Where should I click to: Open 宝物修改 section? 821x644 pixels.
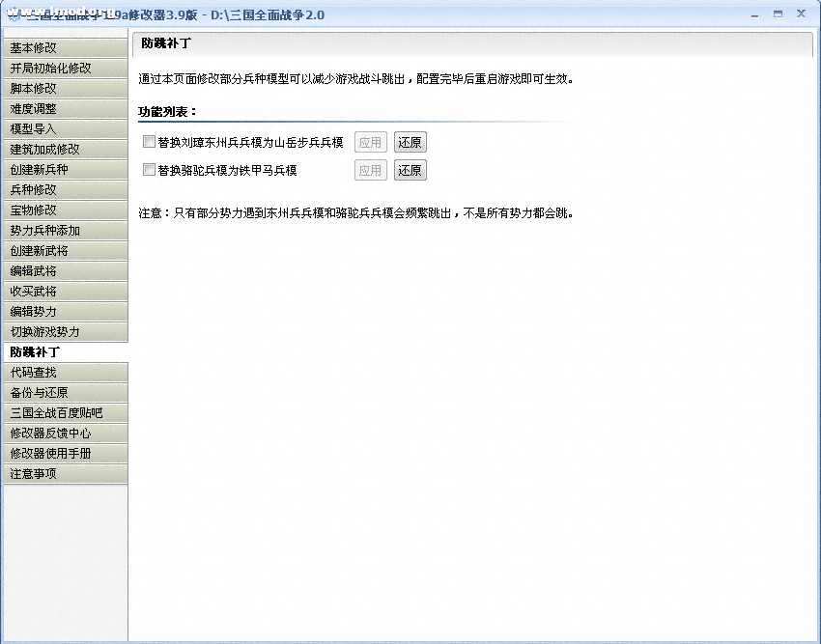(x=65, y=210)
